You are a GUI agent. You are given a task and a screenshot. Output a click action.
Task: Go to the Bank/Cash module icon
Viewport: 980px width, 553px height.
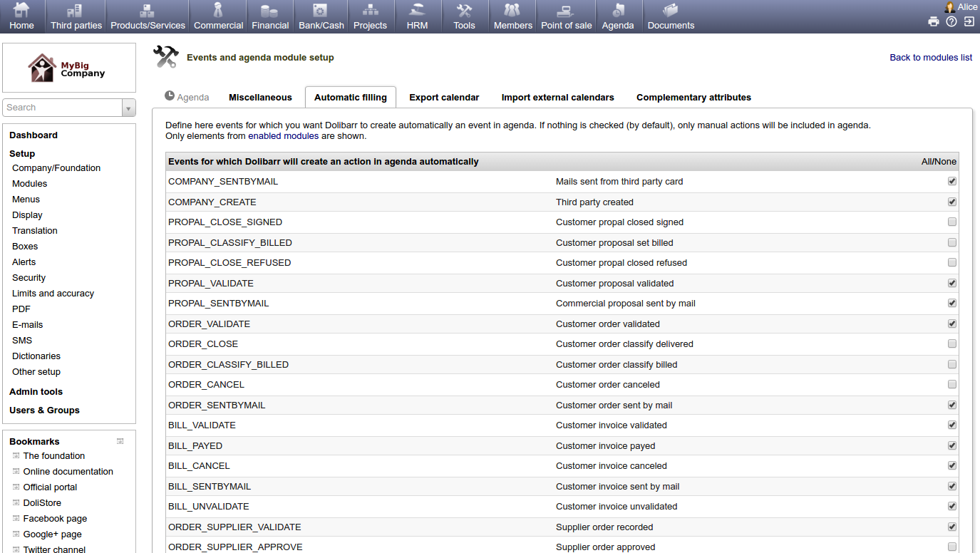pos(321,10)
